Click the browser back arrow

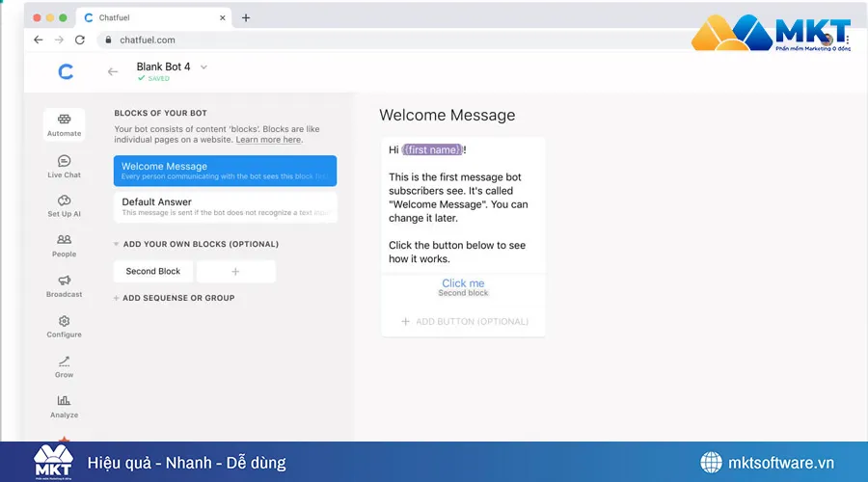coord(39,40)
